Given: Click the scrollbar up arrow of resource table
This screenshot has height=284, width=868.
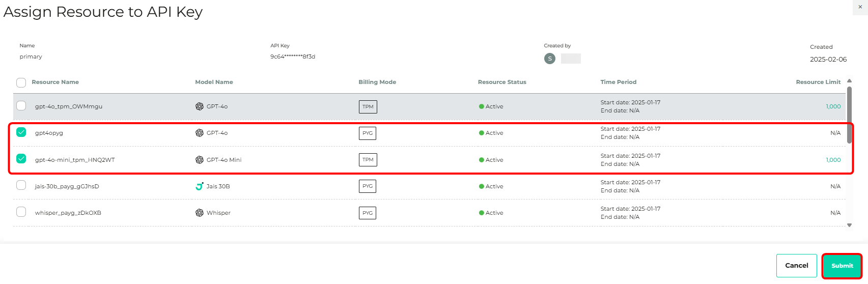Looking at the screenshot, I should (849, 81).
